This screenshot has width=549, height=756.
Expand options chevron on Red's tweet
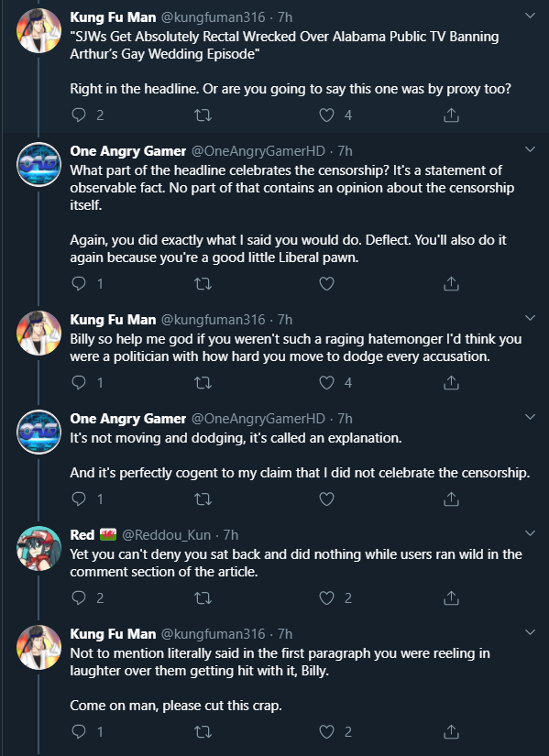point(530,533)
